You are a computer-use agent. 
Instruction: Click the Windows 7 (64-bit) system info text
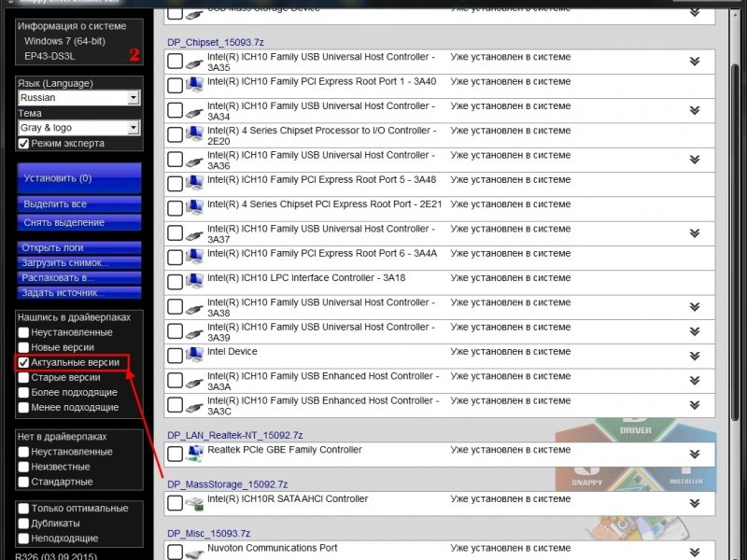pyautogui.click(x=64, y=41)
